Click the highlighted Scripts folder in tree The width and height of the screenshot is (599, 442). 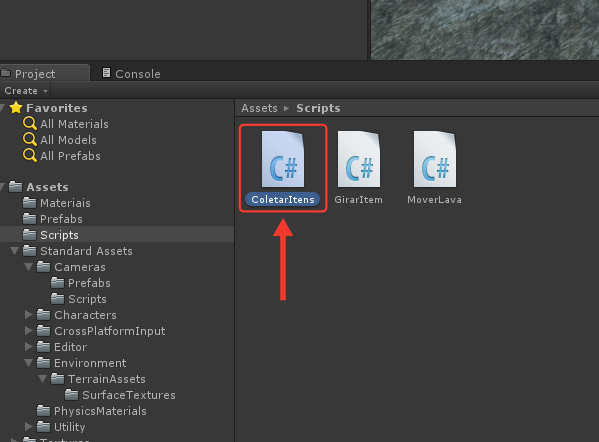[x=117, y=235]
